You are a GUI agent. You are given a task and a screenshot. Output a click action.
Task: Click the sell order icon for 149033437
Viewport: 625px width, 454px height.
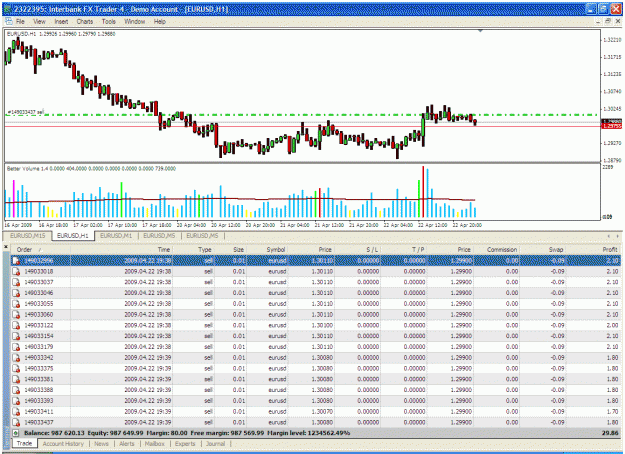16,422
